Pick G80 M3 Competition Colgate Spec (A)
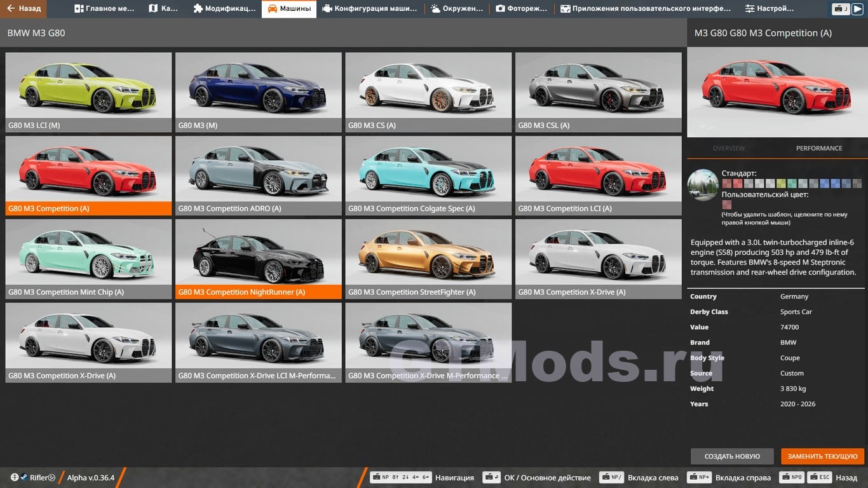868x488 pixels. pos(428,175)
